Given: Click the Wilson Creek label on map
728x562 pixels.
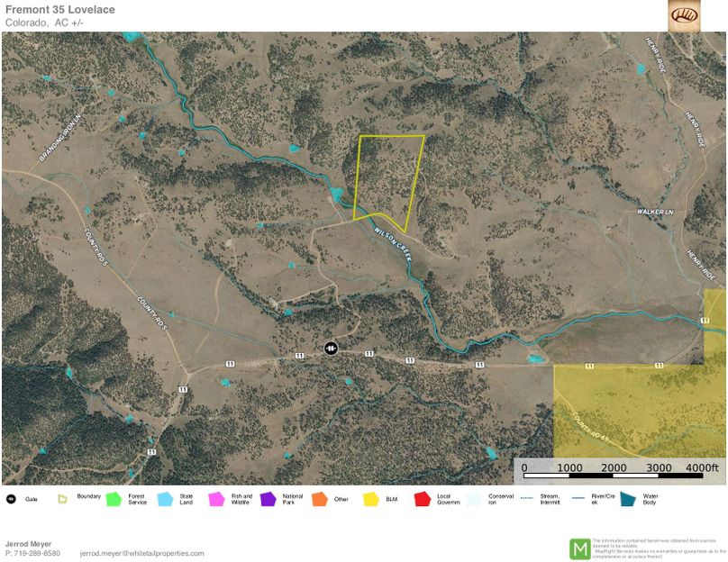Looking at the screenshot, I should (393, 243).
